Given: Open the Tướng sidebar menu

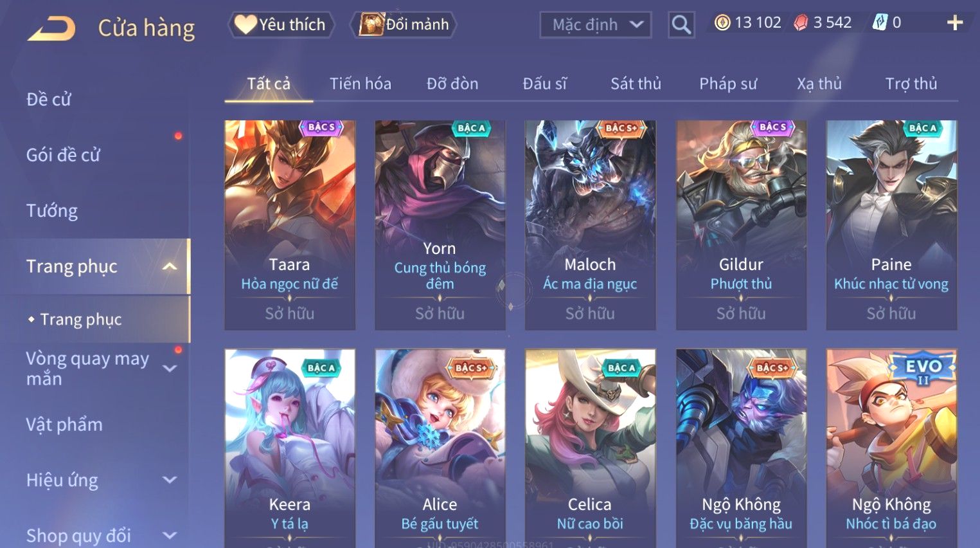Looking at the screenshot, I should pos(52,211).
